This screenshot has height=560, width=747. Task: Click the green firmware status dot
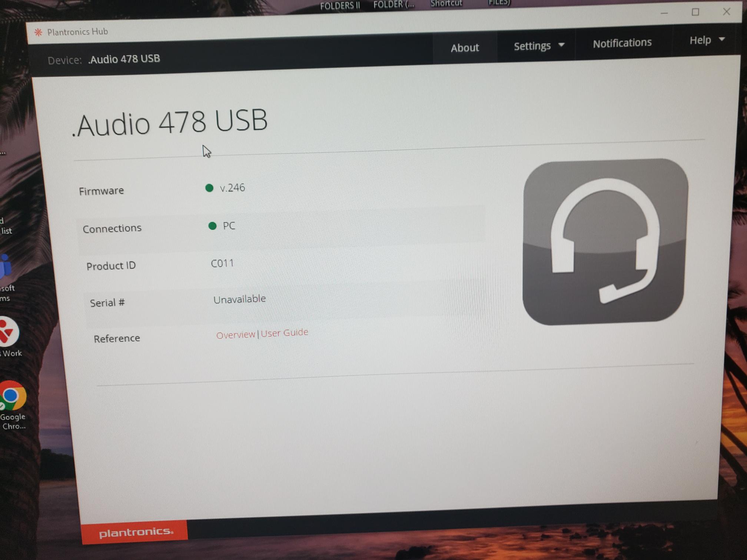click(209, 188)
